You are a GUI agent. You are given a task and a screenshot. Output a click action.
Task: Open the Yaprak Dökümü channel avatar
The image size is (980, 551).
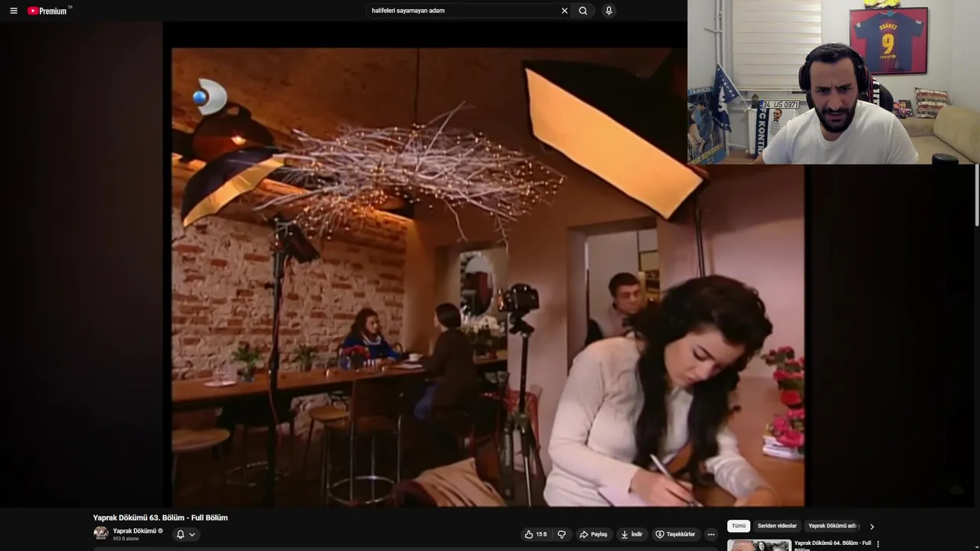click(101, 533)
